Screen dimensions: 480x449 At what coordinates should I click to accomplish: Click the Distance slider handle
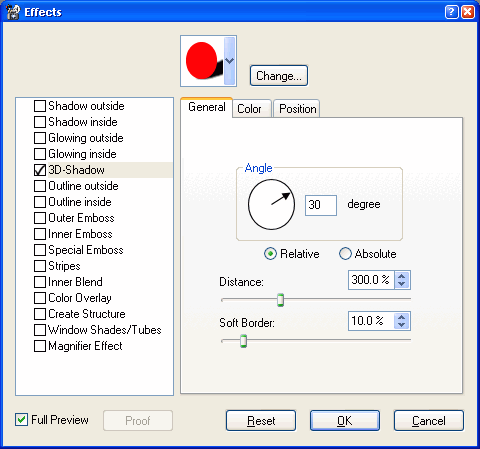(281, 300)
